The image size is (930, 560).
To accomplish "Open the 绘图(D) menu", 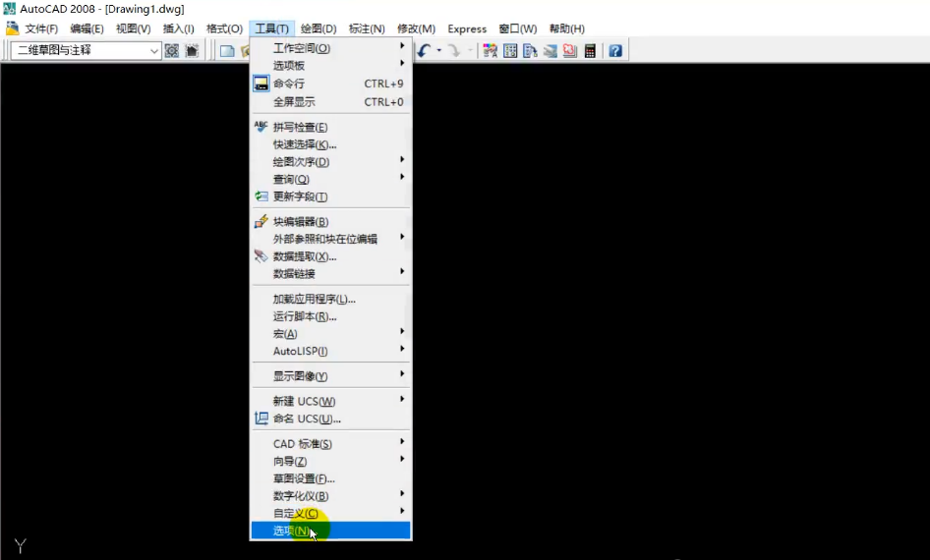I will (x=319, y=28).
